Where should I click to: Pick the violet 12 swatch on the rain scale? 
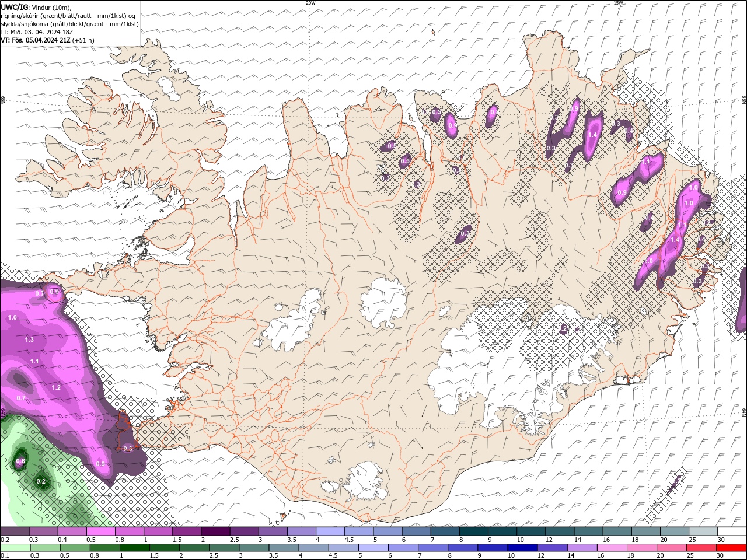point(553,548)
